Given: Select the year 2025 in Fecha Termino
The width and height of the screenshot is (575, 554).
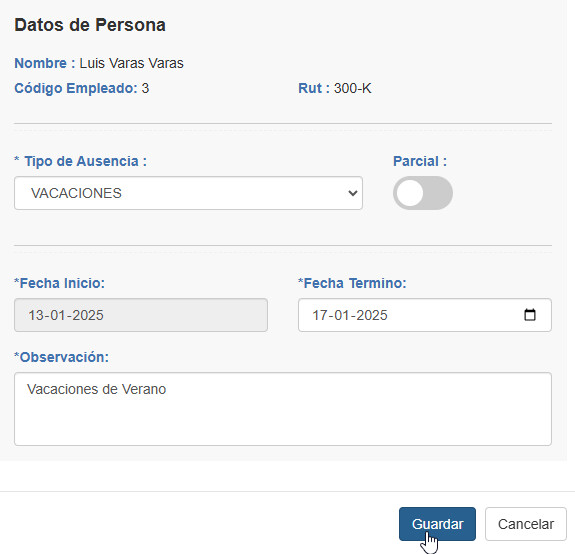Looking at the screenshot, I should (371, 315).
